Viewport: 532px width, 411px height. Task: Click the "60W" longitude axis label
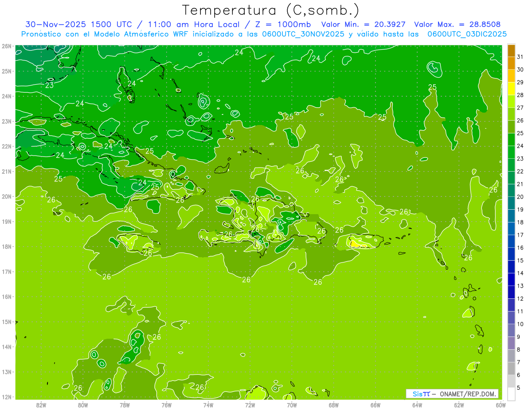pyautogui.click(x=501, y=405)
